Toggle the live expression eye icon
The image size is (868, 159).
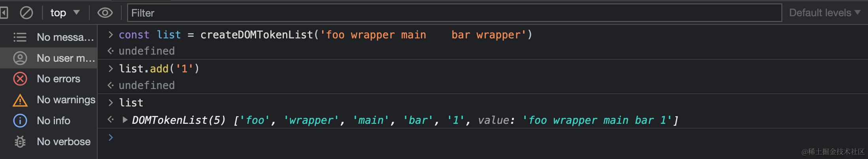coord(105,13)
